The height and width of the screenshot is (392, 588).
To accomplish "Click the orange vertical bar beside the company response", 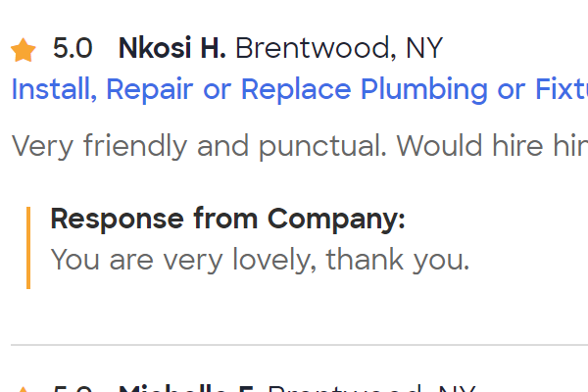I will click(x=28, y=248).
